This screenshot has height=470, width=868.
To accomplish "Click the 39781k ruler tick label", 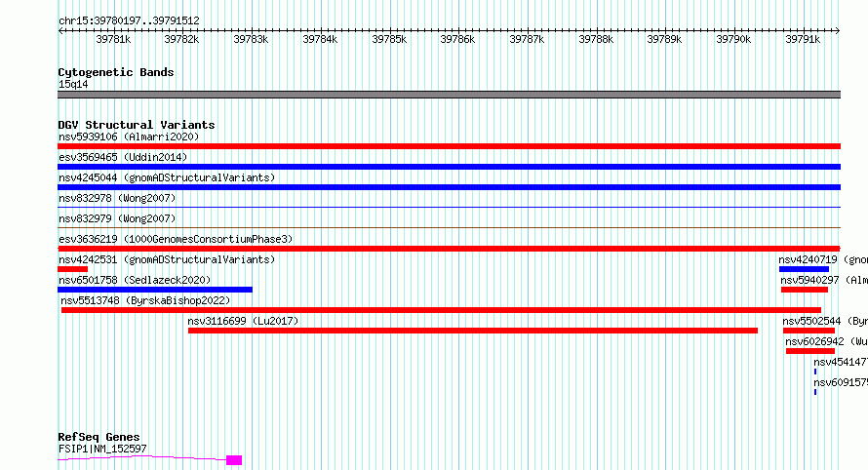I will (113, 40).
